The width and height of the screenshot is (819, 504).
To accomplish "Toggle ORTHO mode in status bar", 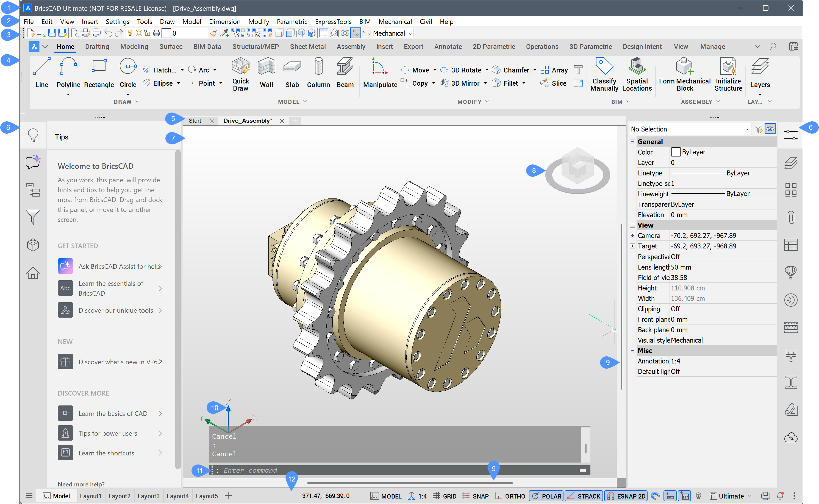I will pos(510,496).
